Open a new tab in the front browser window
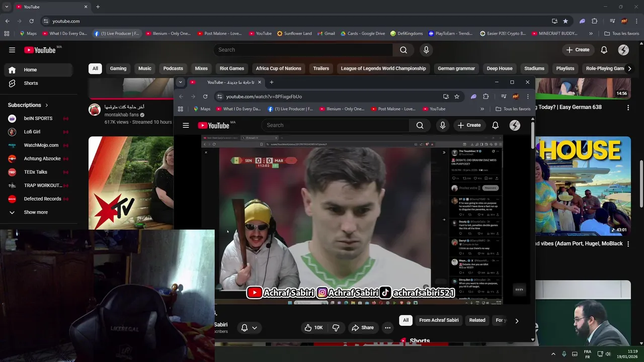This screenshot has width=644, height=362. [271, 82]
